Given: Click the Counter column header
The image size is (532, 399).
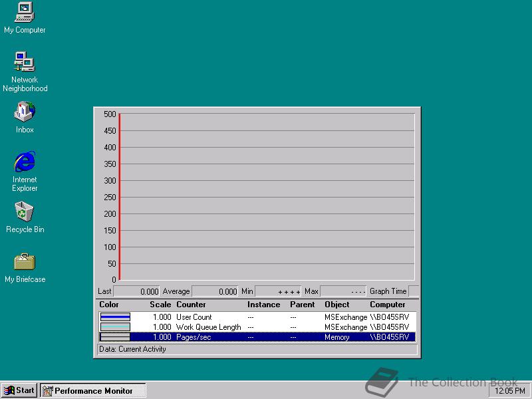Looking at the screenshot, I should coord(191,305).
